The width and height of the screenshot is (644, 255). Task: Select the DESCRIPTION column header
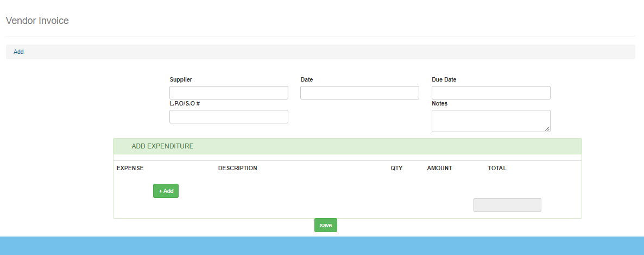[237, 169]
